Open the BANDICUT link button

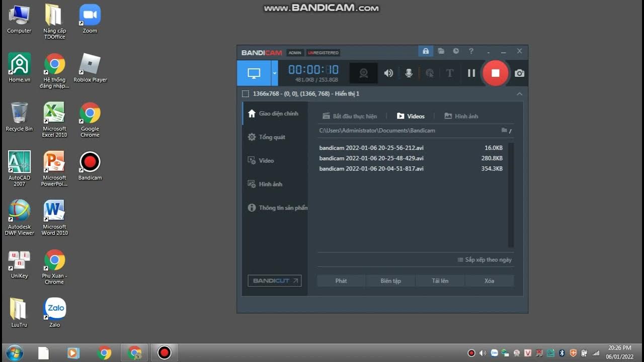tap(275, 281)
